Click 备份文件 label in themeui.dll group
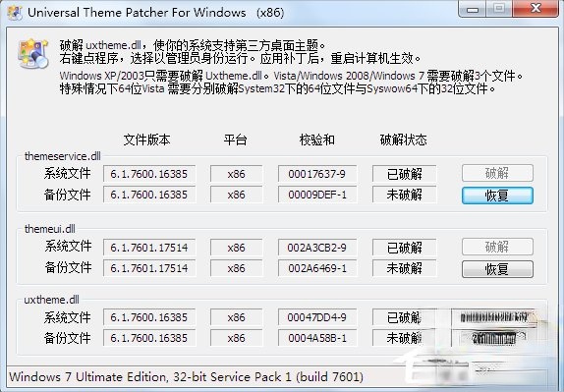 click(x=68, y=267)
